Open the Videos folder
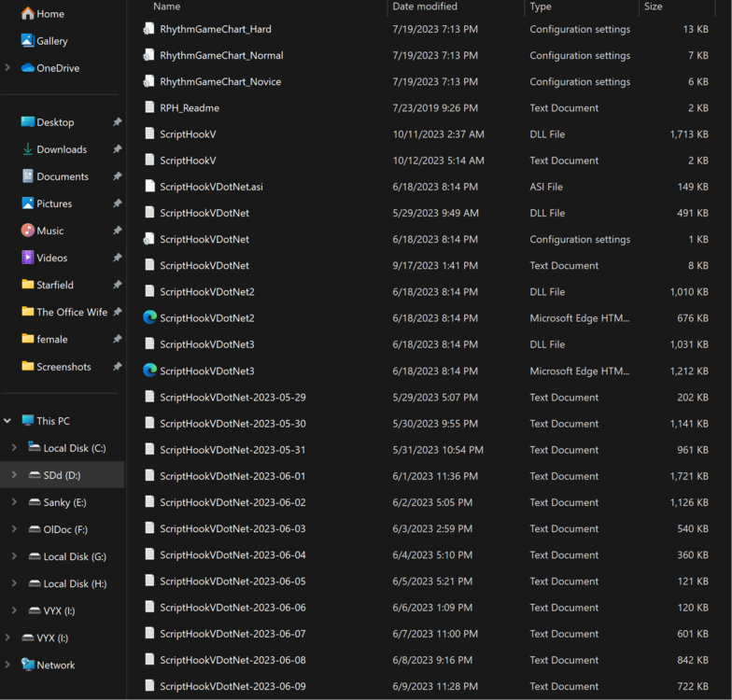The height and width of the screenshot is (700, 732). coord(45,258)
